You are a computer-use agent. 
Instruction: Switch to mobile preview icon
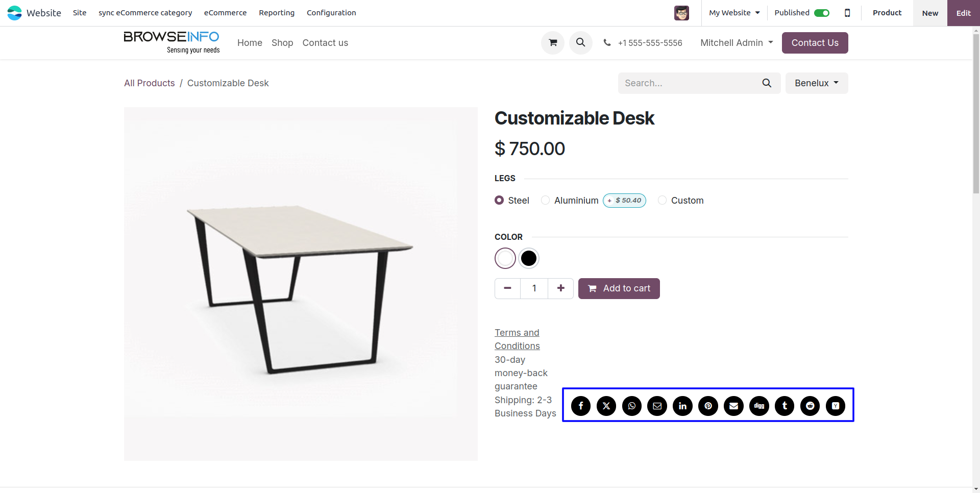point(847,13)
